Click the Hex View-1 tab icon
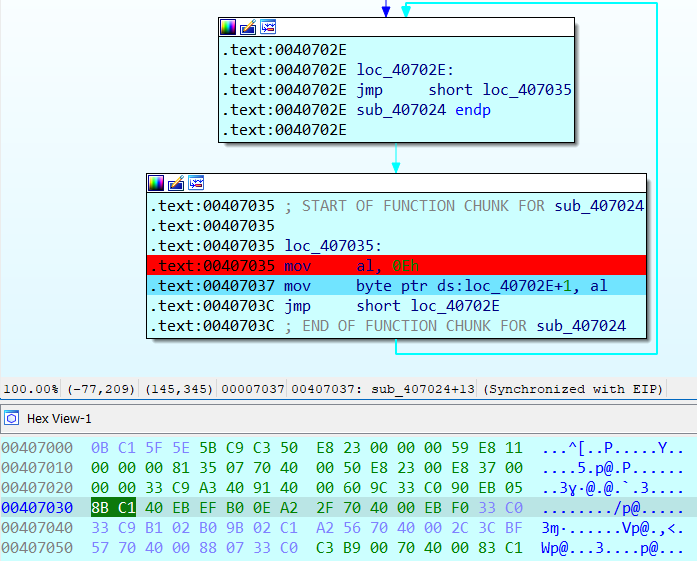 tap(12, 418)
